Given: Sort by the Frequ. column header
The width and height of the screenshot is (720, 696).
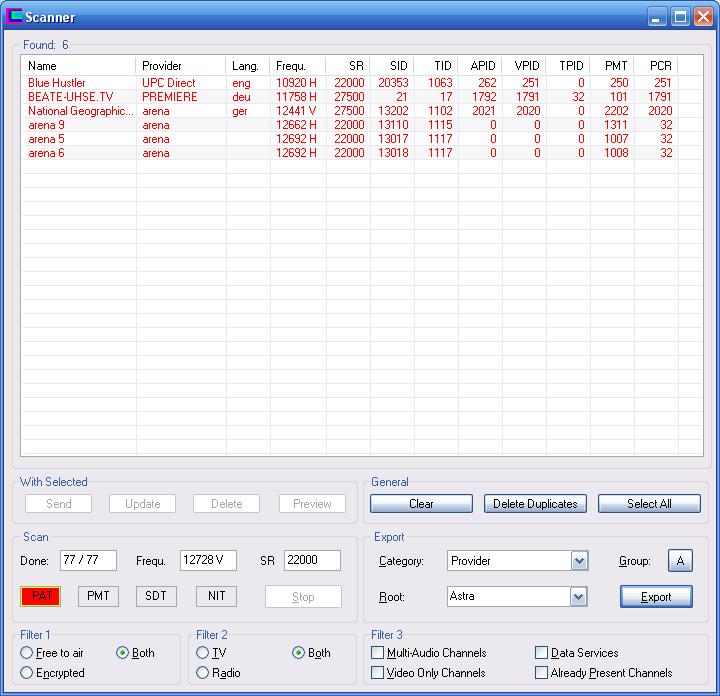Looking at the screenshot, I should (x=298, y=66).
